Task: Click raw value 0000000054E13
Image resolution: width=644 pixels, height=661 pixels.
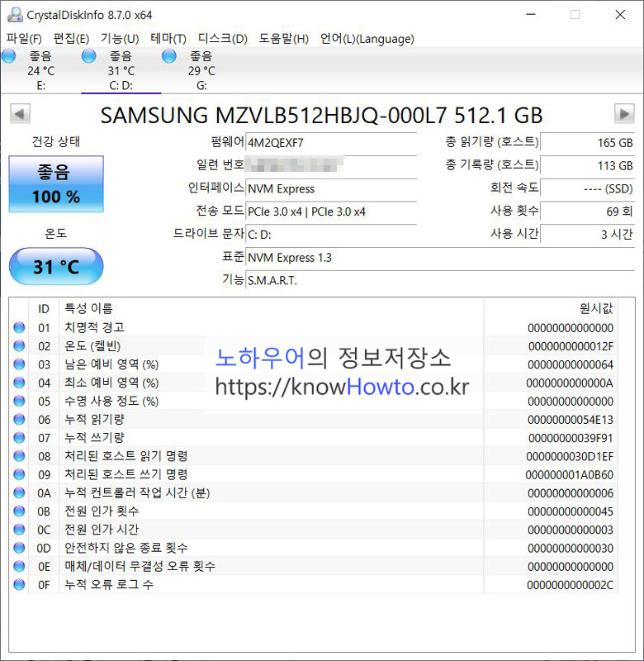Action: click(x=571, y=420)
